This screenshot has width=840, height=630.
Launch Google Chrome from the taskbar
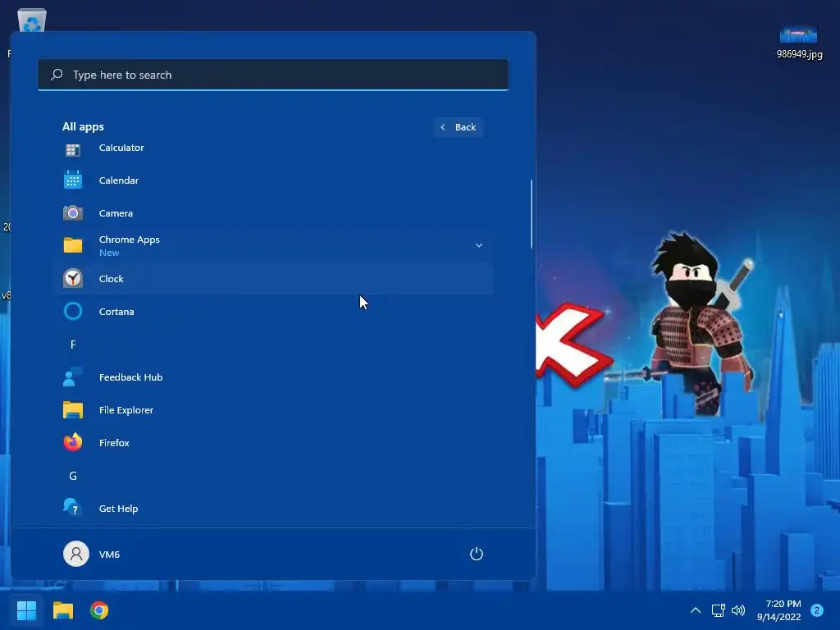click(x=99, y=610)
